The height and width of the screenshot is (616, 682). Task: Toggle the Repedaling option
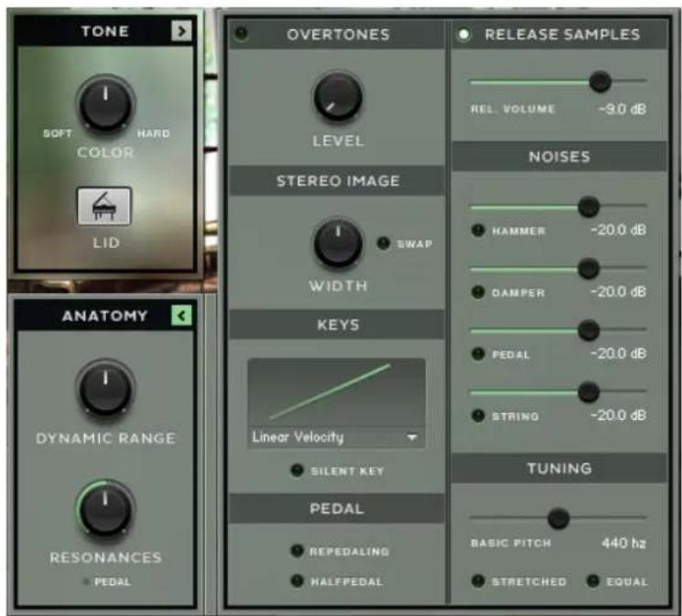point(298,551)
